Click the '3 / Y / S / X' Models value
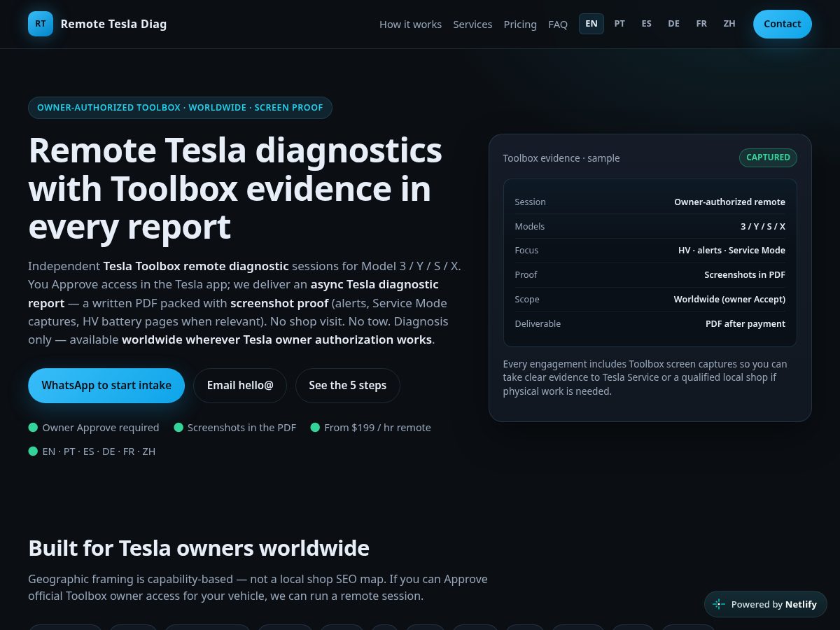840x630 pixels. click(x=763, y=226)
